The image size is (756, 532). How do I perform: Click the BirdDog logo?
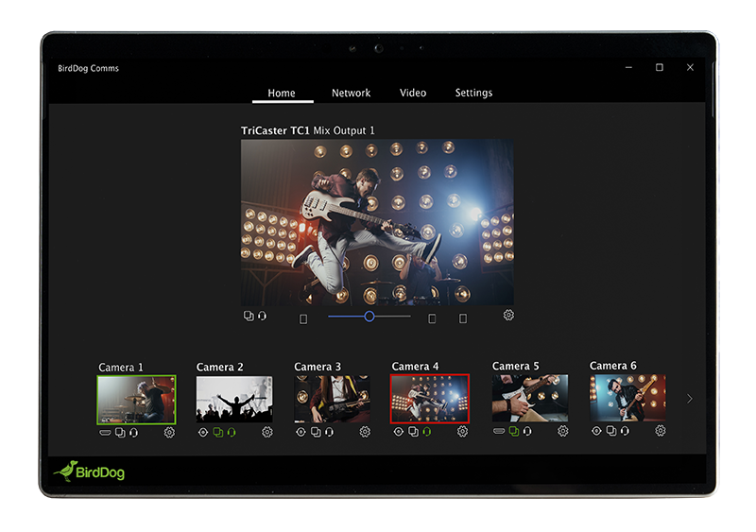click(89, 471)
